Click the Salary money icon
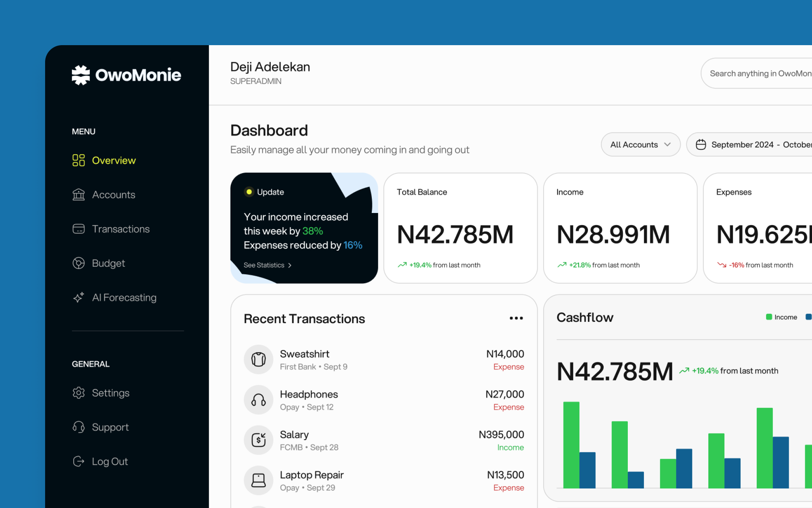This screenshot has height=508, width=812. point(259,440)
